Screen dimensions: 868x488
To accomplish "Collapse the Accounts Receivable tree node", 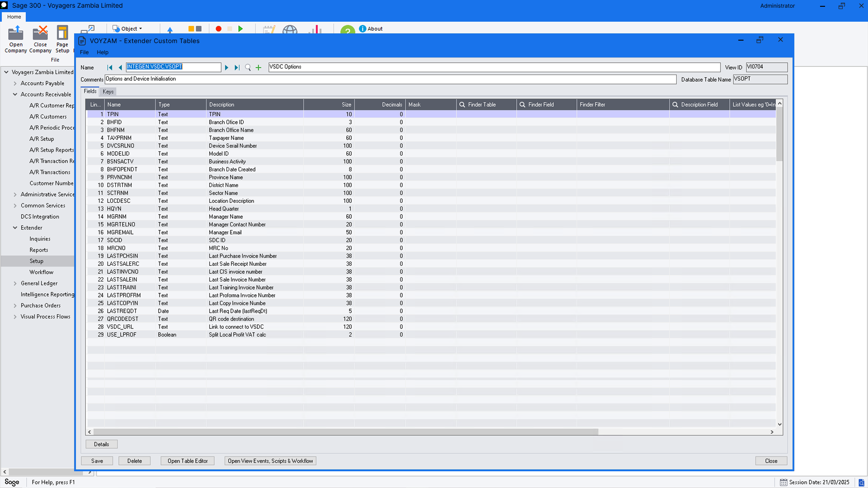I will [x=15, y=94].
